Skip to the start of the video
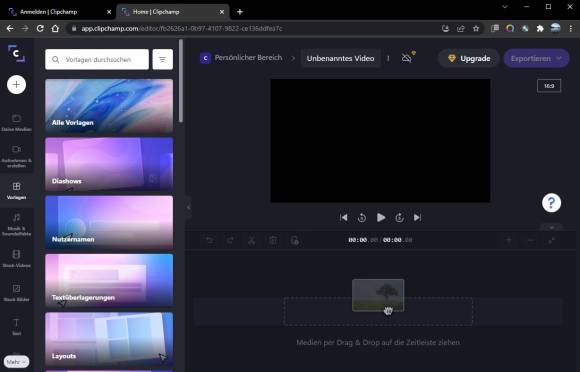The width and height of the screenshot is (580, 372). click(344, 217)
